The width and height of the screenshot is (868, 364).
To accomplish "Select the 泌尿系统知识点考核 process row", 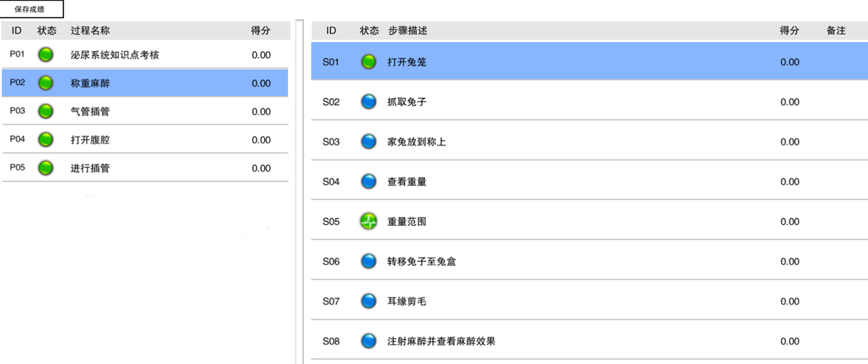I will click(x=145, y=55).
